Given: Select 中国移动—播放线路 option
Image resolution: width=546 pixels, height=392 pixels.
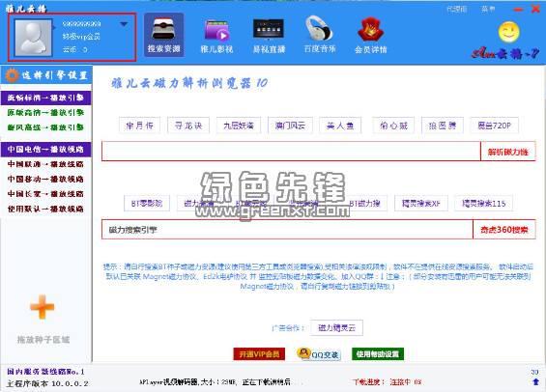Looking at the screenshot, I should (x=45, y=180).
